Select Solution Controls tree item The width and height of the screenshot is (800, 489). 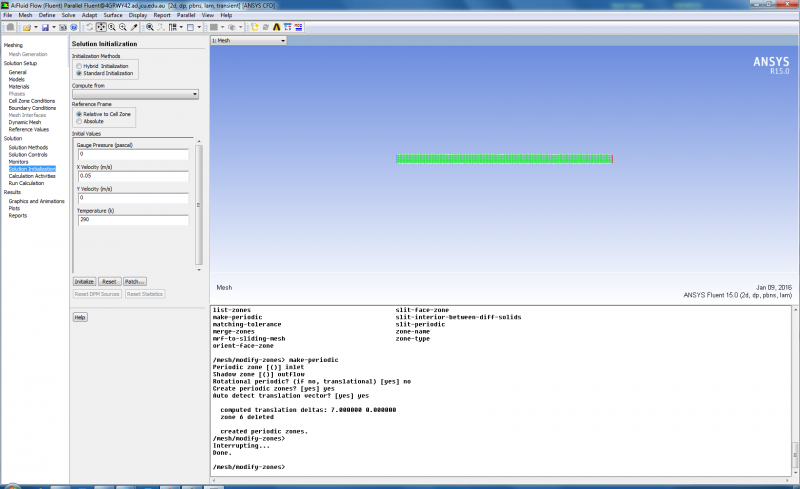coord(28,155)
